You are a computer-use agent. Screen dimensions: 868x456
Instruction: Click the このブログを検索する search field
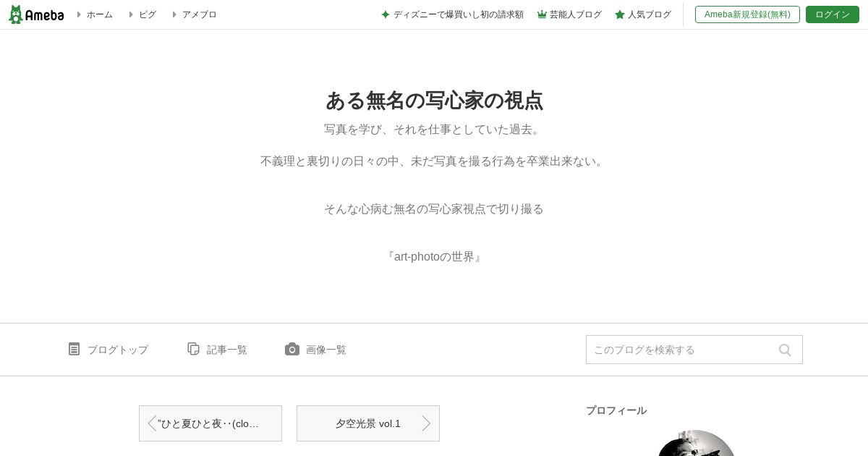(x=680, y=350)
